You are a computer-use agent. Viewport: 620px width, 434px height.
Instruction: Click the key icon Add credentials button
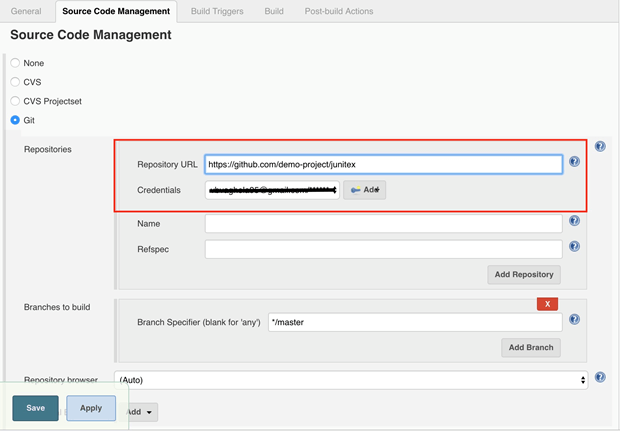364,190
